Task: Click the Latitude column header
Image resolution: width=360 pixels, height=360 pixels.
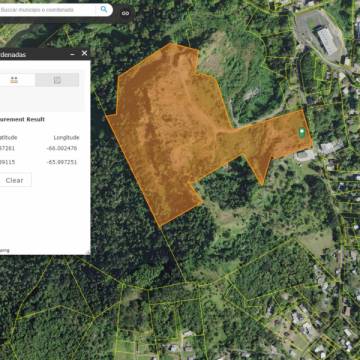Action: 9,138
